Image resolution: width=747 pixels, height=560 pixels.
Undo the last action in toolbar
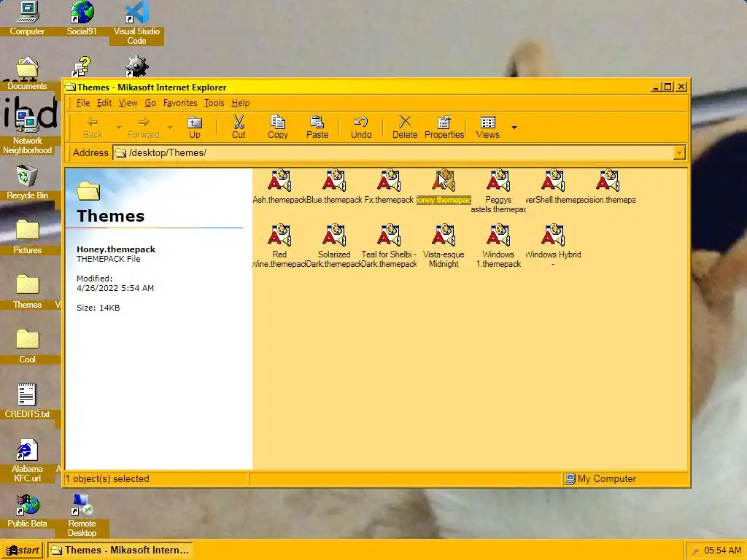tap(361, 128)
